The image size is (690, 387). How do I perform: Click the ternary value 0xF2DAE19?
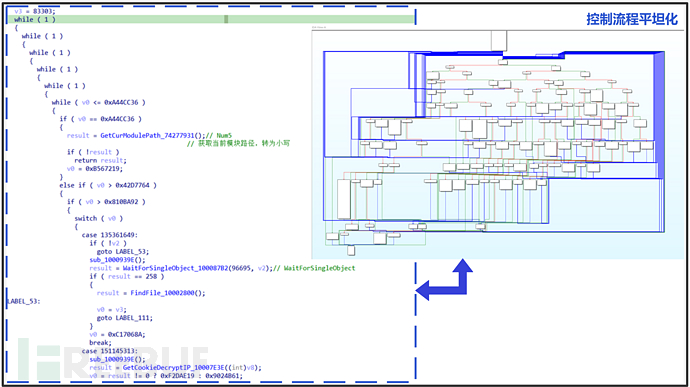[177, 376]
